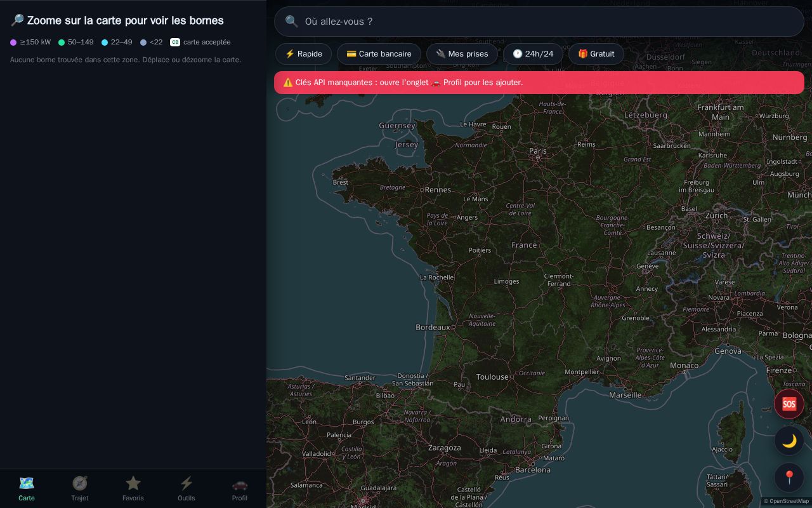Click Zürich on the map

coord(716,215)
